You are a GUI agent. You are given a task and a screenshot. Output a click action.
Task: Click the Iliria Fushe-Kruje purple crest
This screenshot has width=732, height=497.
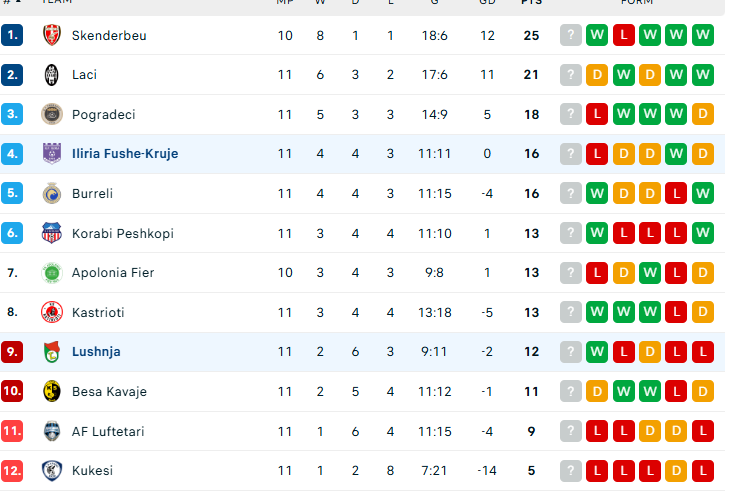[51, 154]
